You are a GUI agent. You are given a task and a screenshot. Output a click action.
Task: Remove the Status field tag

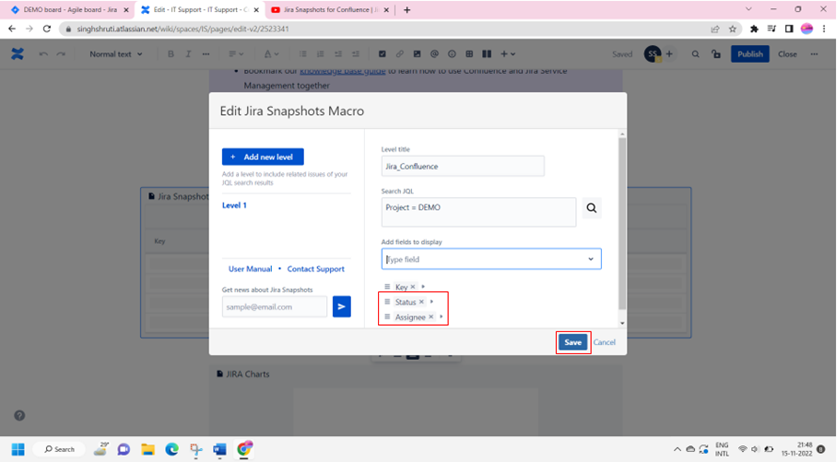point(421,302)
